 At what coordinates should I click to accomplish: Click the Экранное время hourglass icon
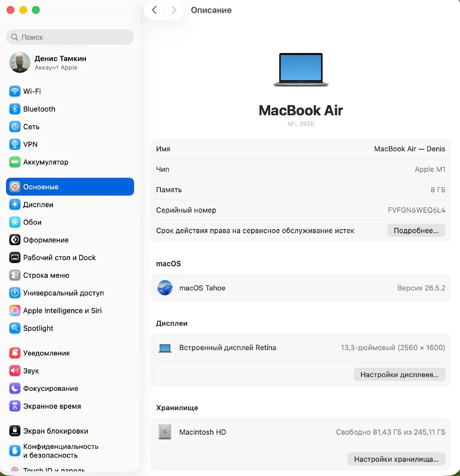pos(15,406)
